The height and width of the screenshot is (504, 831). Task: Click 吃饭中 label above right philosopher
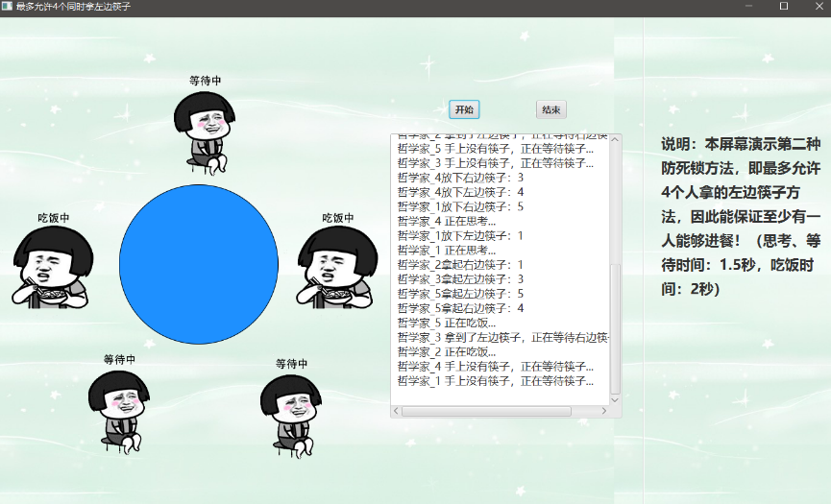tap(338, 218)
